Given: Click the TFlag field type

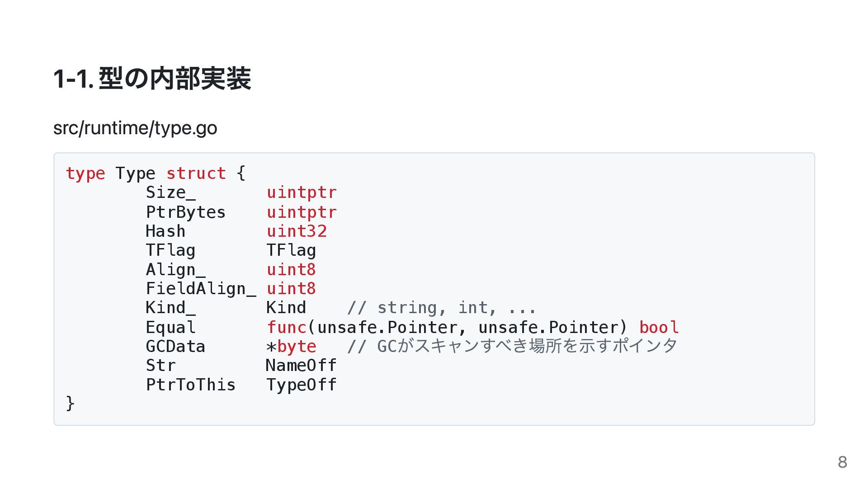Looking at the screenshot, I should pyautogui.click(x=291, y=251).
